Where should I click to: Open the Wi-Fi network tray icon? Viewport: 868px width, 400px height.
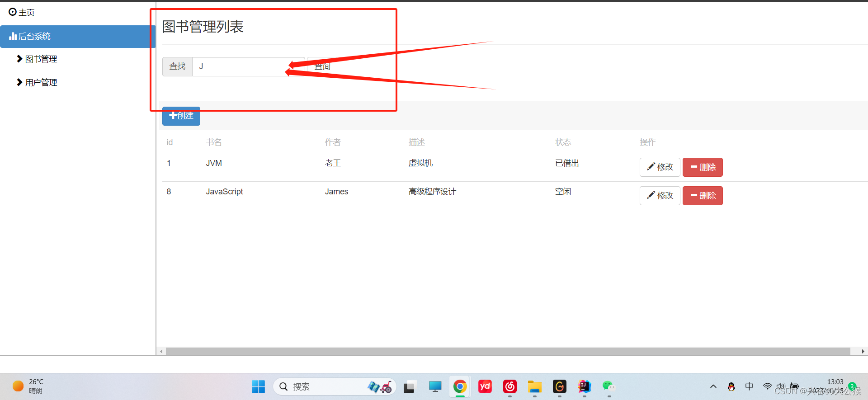768,386
